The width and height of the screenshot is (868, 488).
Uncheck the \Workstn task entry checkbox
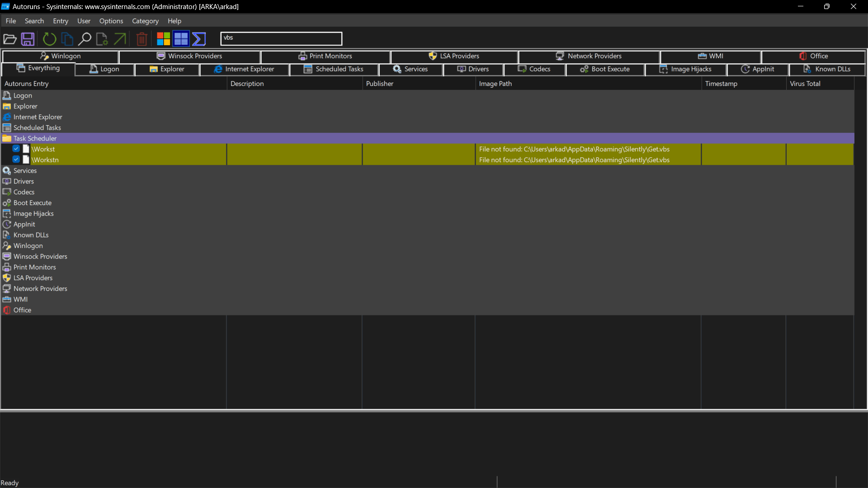16,160
